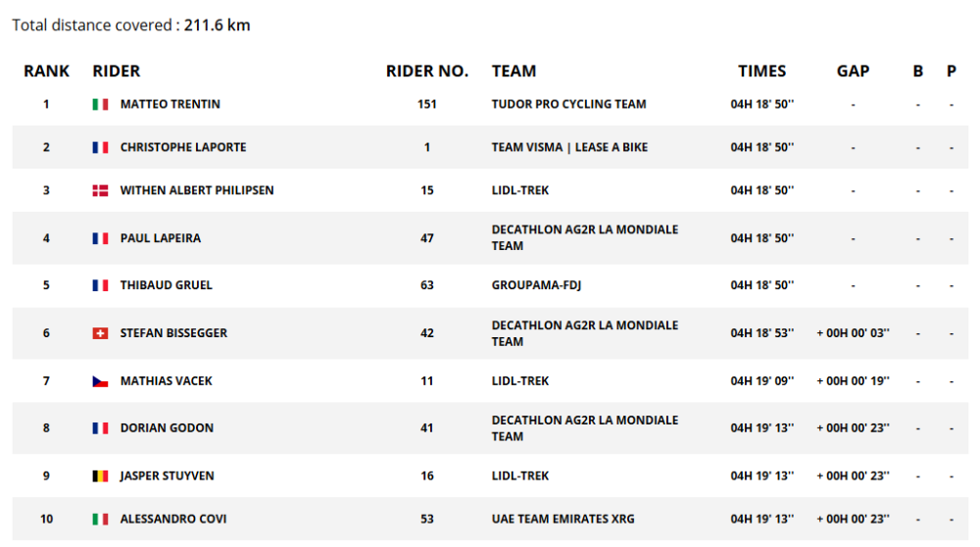
Task: Click the Italian flag beside Alessandro Covi
Action: click(x=100, y=519)
